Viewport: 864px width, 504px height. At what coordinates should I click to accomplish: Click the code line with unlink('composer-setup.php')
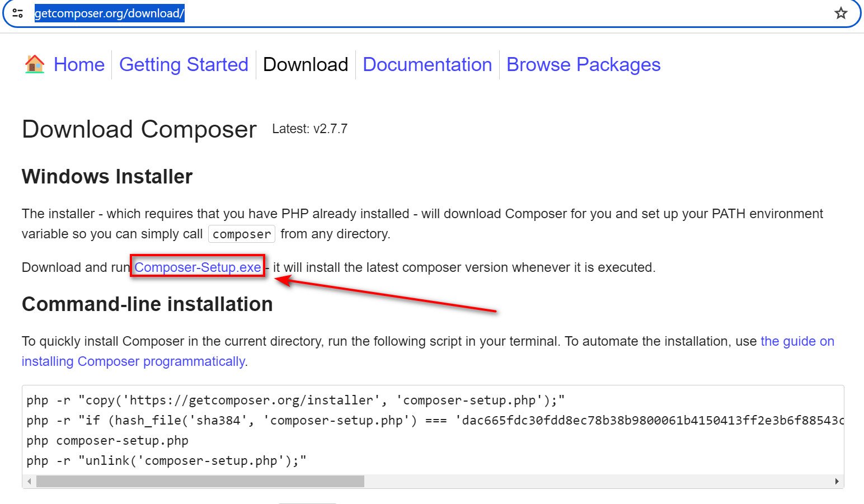point(167,461)
